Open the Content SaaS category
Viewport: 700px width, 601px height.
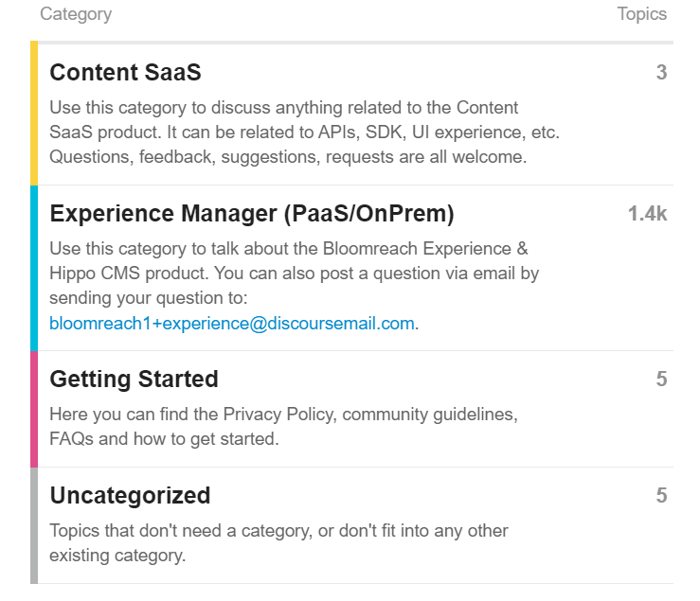point(125,73)
